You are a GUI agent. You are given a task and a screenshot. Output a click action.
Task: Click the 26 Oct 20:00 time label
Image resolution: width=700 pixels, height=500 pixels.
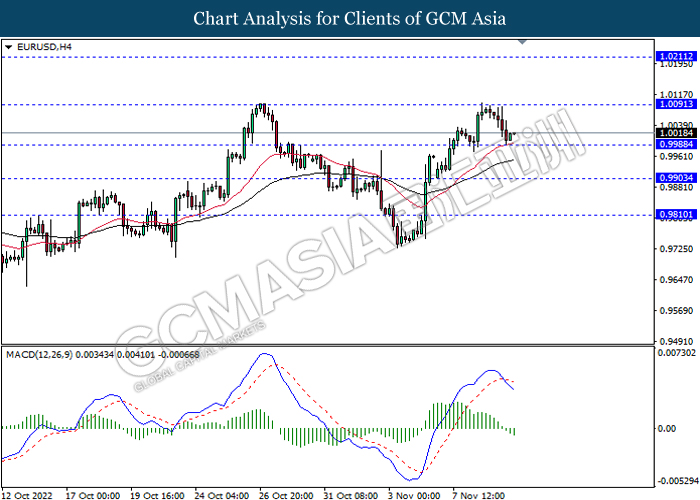286,495
